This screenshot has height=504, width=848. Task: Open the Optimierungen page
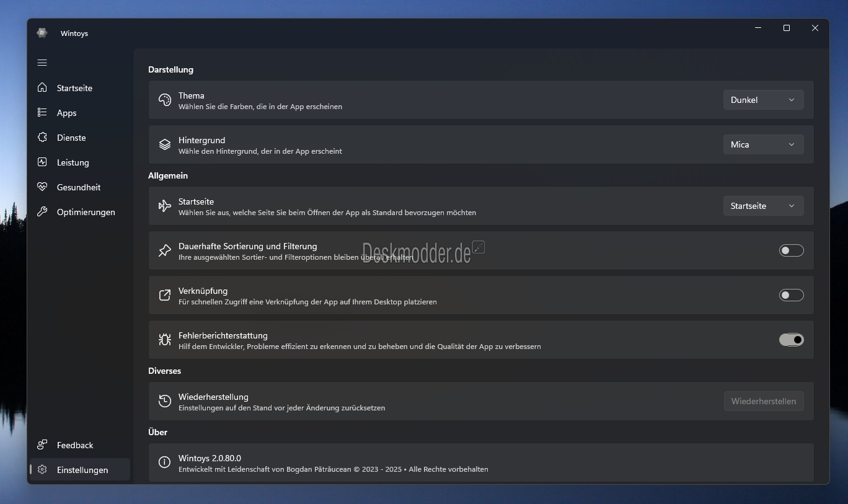[x=80, y=212]
